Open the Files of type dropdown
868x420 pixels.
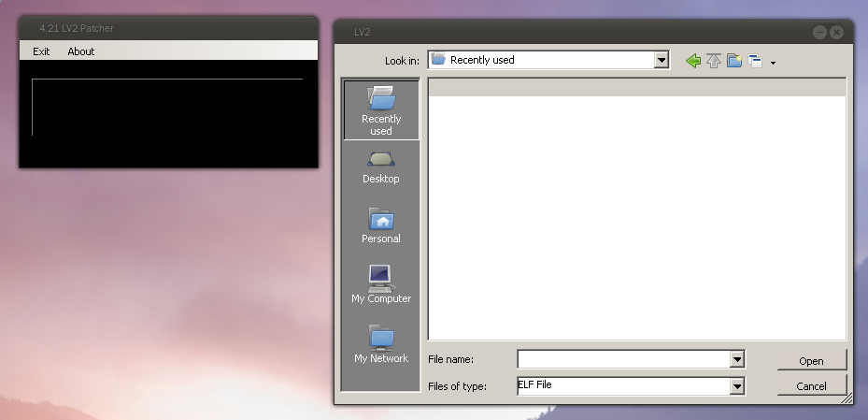(x=737, y=385)
